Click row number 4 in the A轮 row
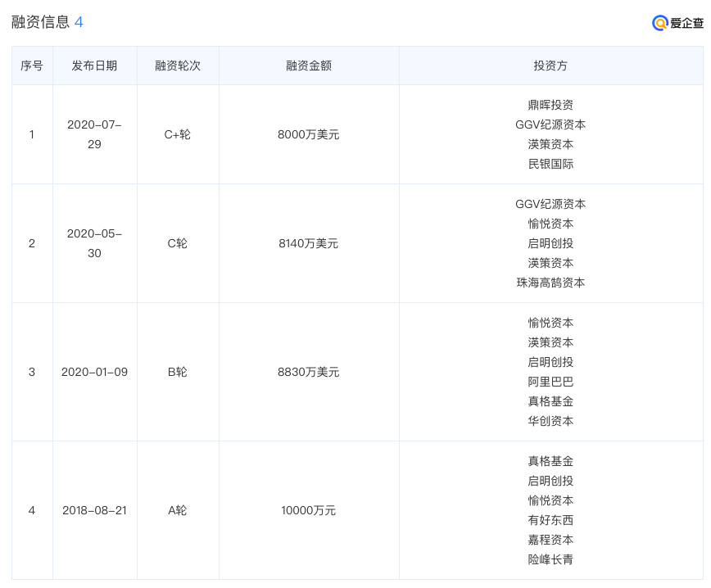Image resolution: width=711 pixels, height=588 pixels. (32, 510)
